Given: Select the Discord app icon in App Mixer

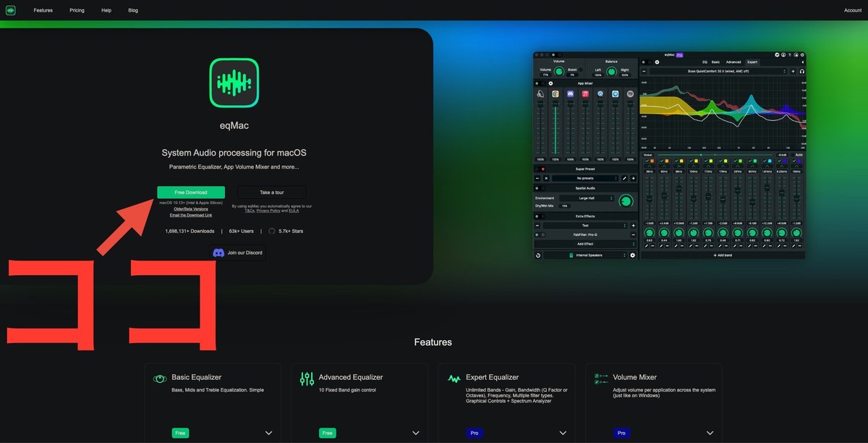Looking at the screenshot, I should 569,95.
